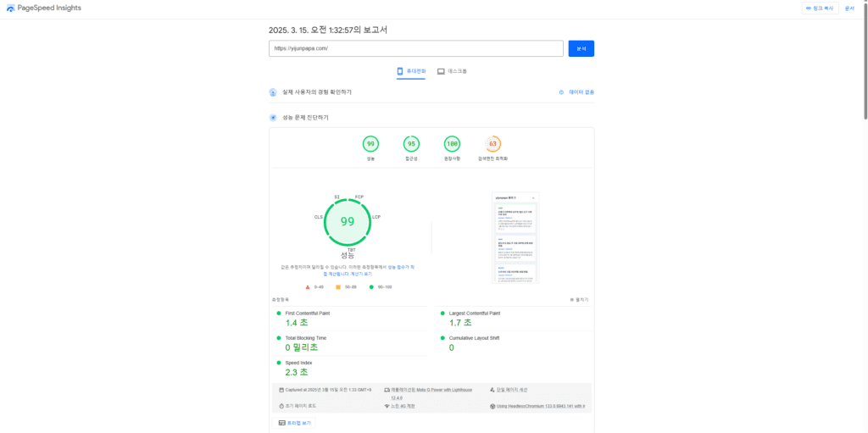Expand the metrics view with 펼치기
This screenshot has width=868, height=433.
580,300
